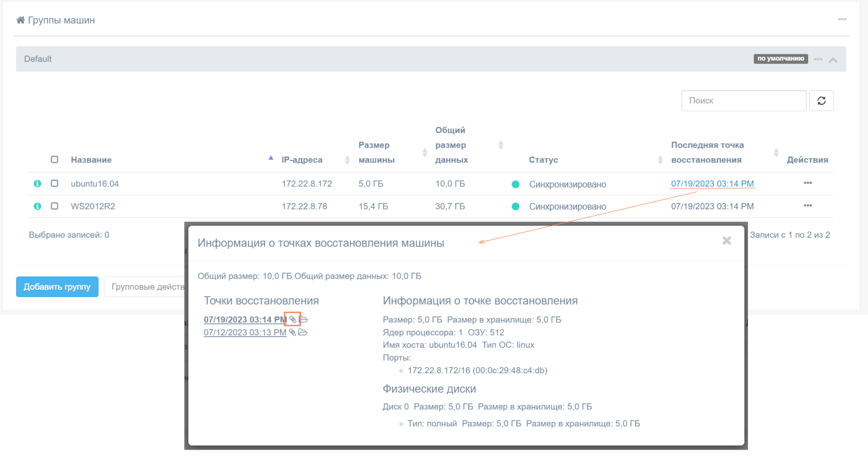Collapse the Default group with chevron

click(x=833, y=60)
